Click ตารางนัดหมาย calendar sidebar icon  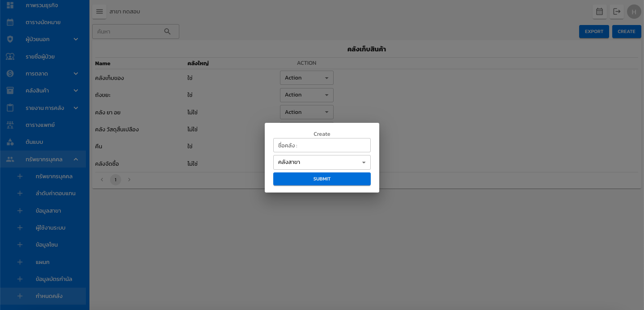pyautogui.click(x=10, y=22)
